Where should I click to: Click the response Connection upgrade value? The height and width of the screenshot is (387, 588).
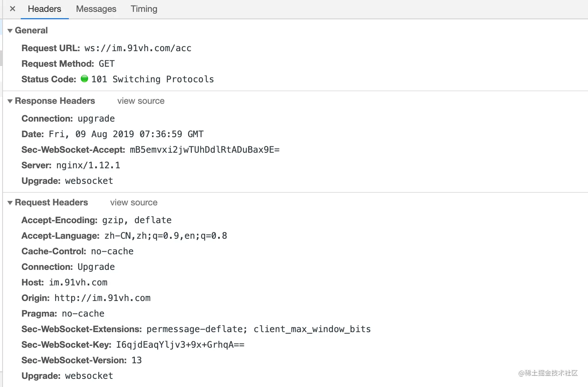click(x=96, y=119)
